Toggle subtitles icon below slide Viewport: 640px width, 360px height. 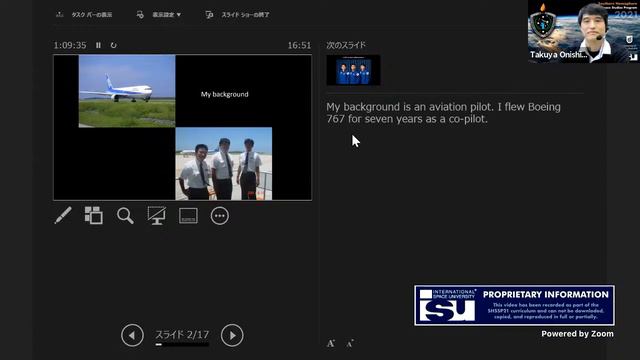click(x=188, y=216)
